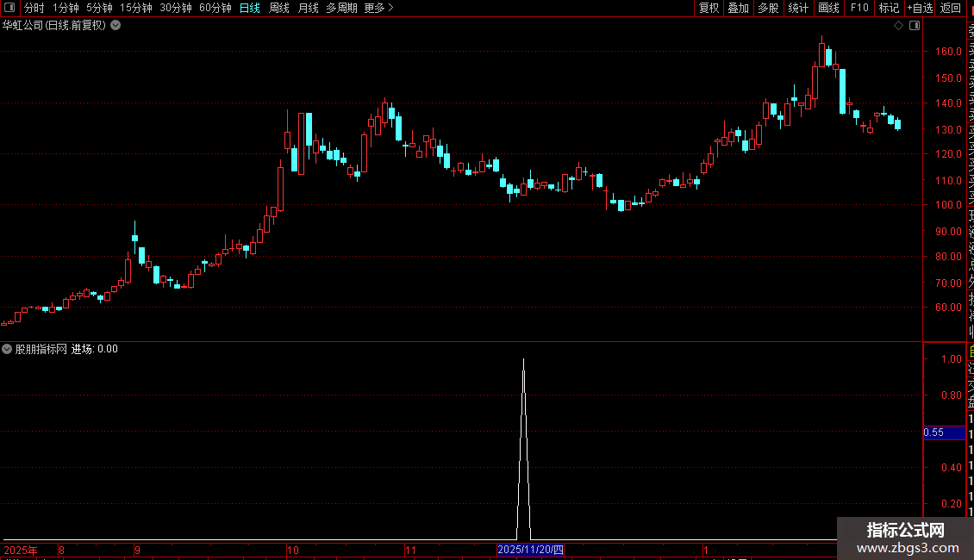Open dropdown beside 股朋指标网 indicator name

point(7,349)
